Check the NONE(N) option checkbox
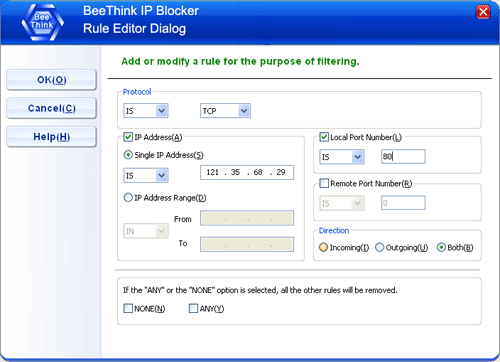Viewport: 500px width, 362px height. [128, 308]
